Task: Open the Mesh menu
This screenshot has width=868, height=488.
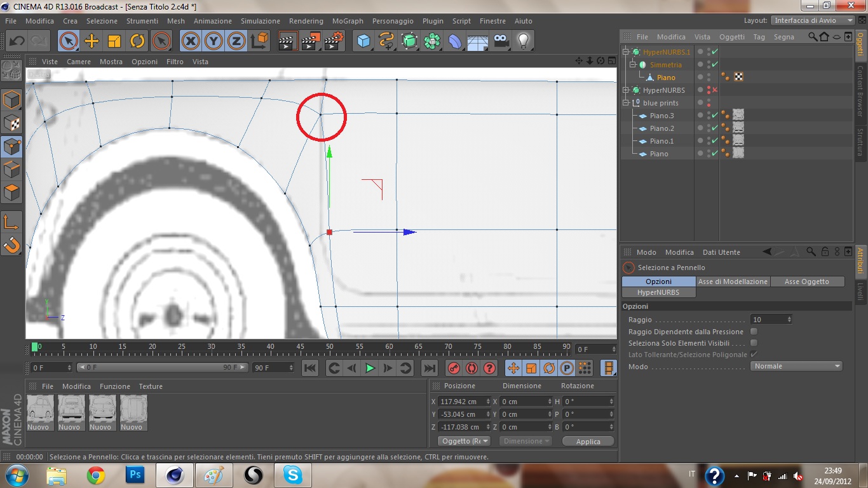Action: pos(176,21)
